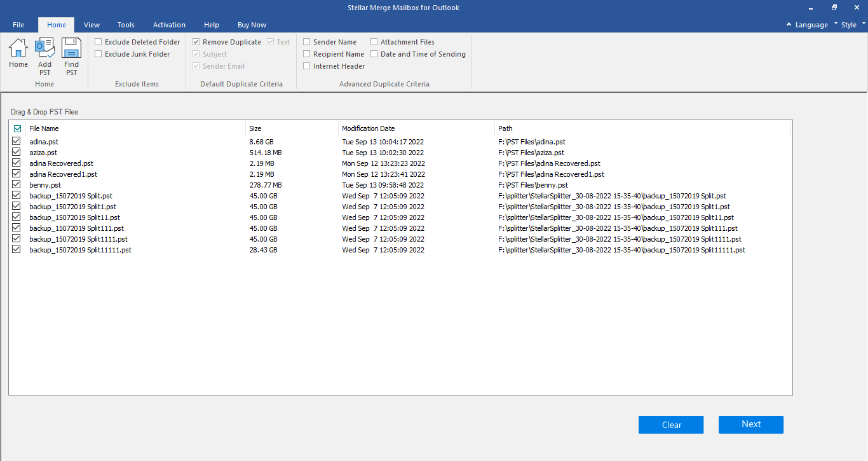Toggle the select-all checkbox in header

pyautogui.click(x=17, y=128)
